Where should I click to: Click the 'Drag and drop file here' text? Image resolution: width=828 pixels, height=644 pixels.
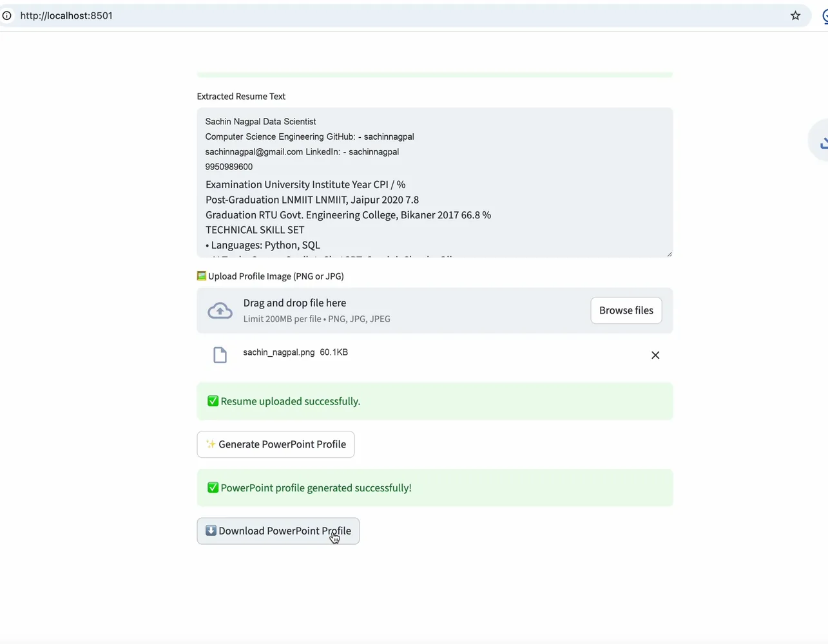[294, 303]
